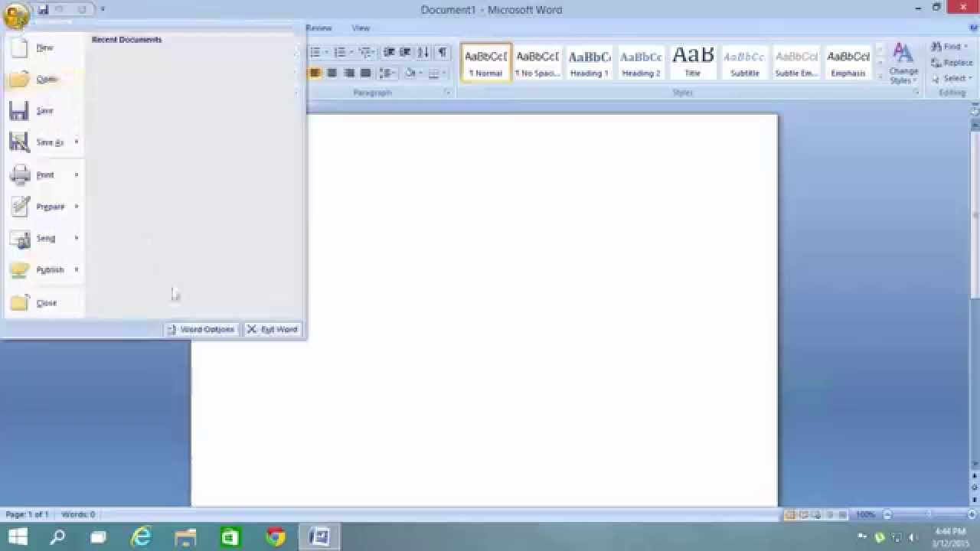Toggle Align Text Left
980x551 pixels.
pos(315,73)
